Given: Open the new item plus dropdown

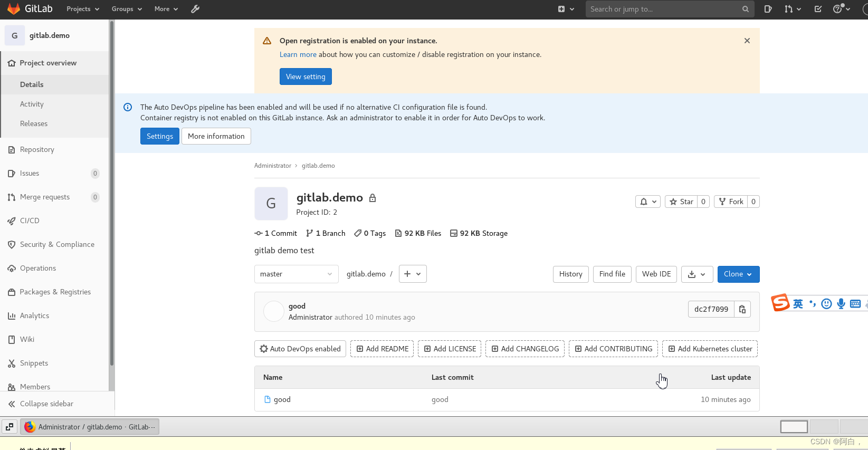Looking at the screenshot, I should [x=566, y=9].
